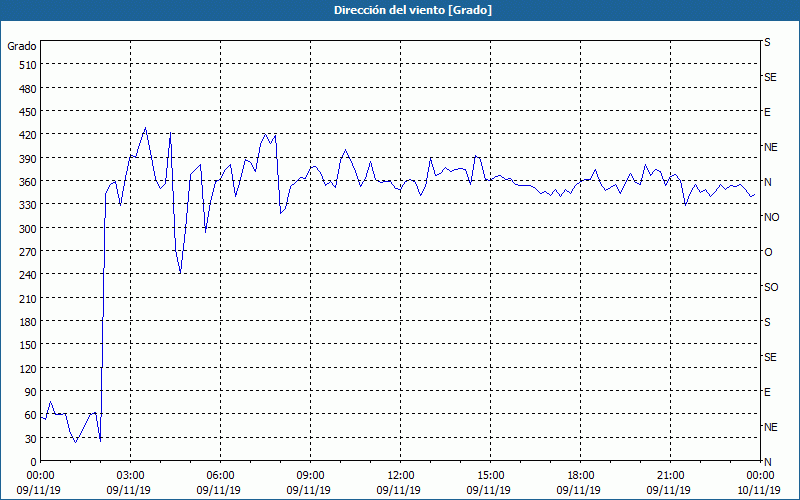Click the 90 degree axis label
The width and height of the screenshot is (800, 500).
(31, 392)
